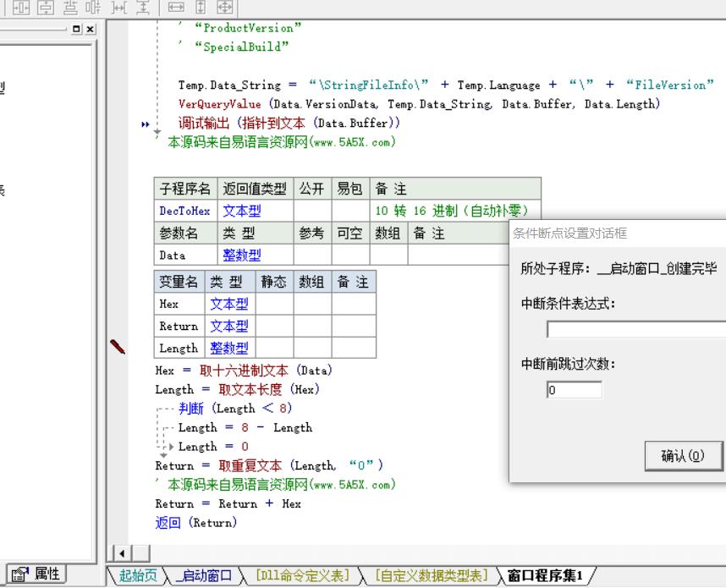This screenshot has width=726, height=588.
Task: Click the line Length = 0
Action: (x=213, y=447)
